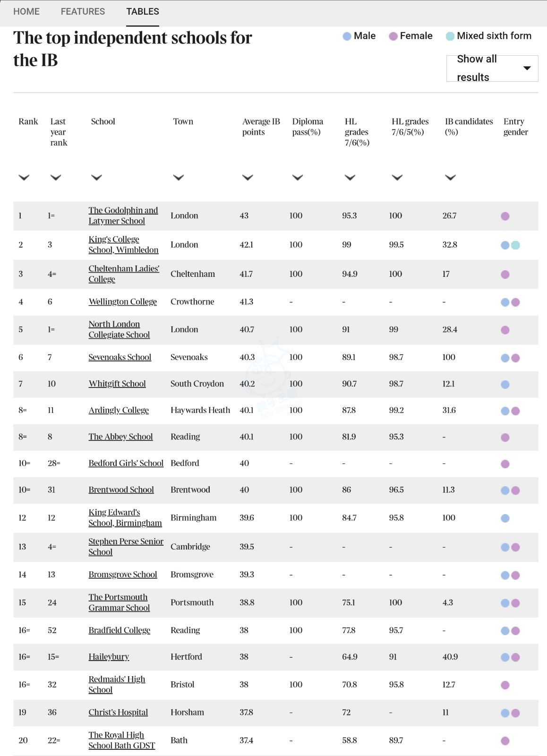Screen dimensions: 547x756
Task: Sort by Town column chevron
Action: [x=178, y=178]
